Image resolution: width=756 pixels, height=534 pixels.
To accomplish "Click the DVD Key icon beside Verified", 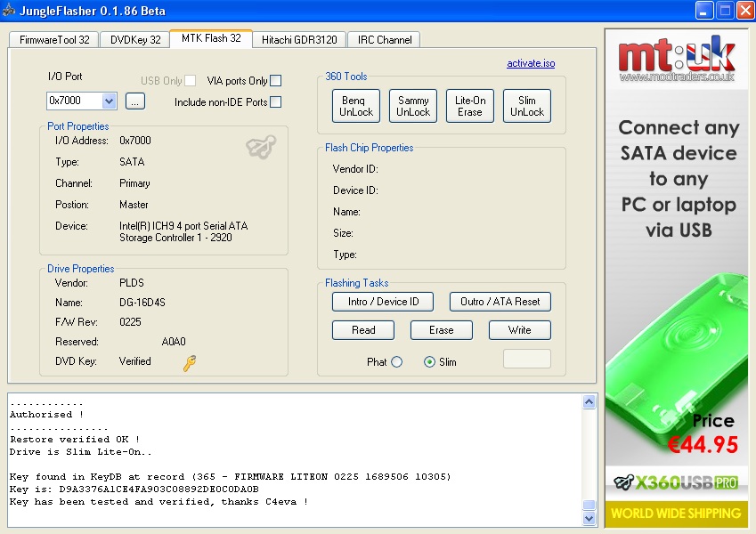I will click(x=190, y=363).
